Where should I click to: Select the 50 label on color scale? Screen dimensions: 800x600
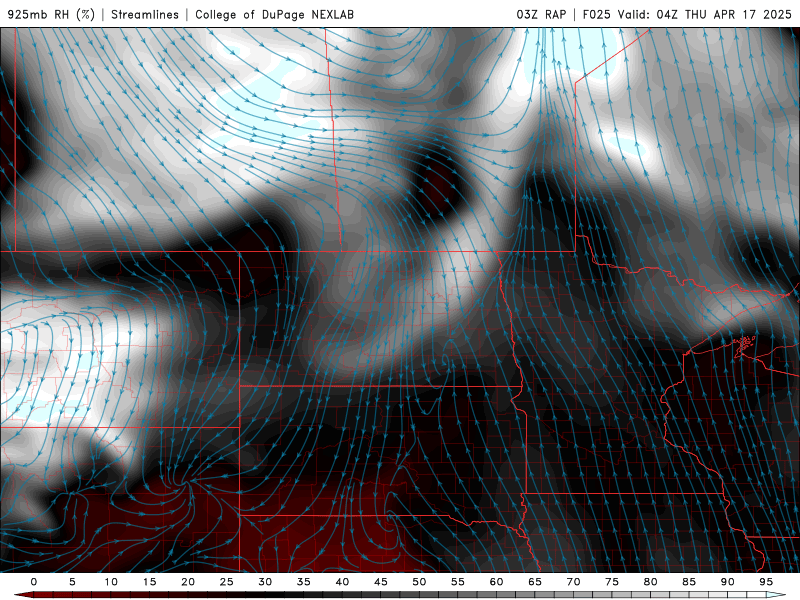pos(419,582)
